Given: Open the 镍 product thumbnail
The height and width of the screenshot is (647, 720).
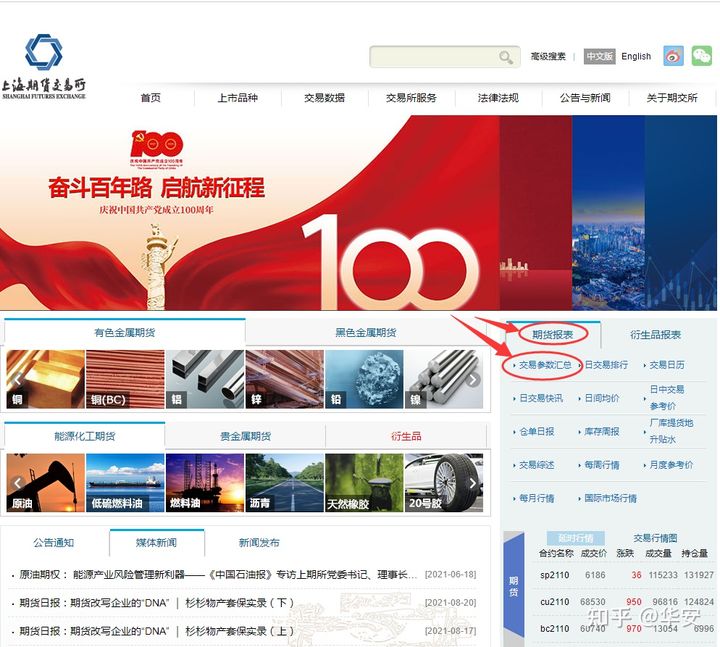Looking at the screenshot, I should 444,379.
